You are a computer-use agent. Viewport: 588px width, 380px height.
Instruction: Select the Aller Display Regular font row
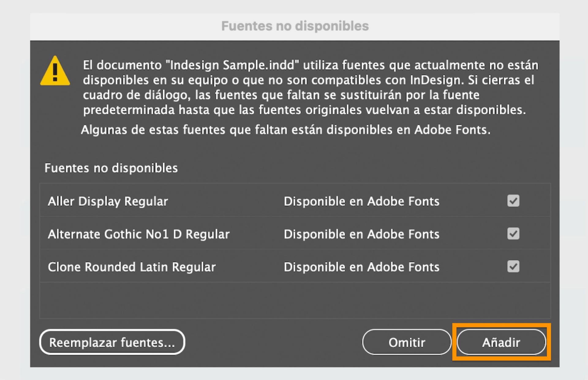(107, 201)
